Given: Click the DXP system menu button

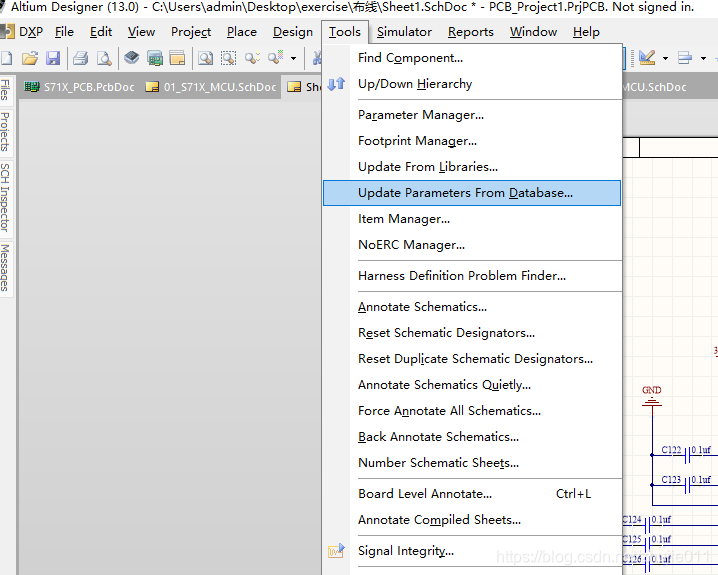Looking at the screenshot, I should pyautogui.click(x=22, y=32).
